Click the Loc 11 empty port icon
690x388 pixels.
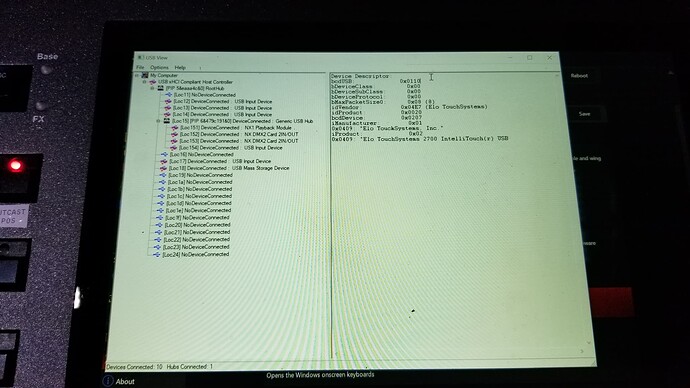169,95
